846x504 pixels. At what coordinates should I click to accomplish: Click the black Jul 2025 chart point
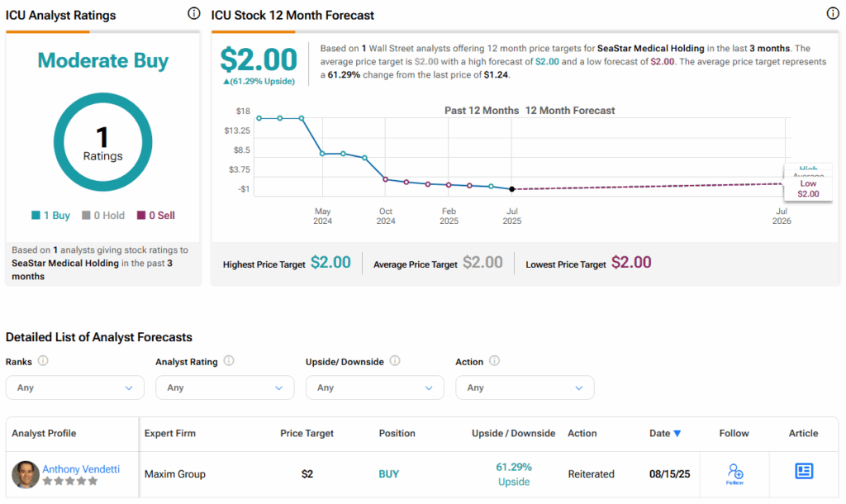[x=512, y=189]
